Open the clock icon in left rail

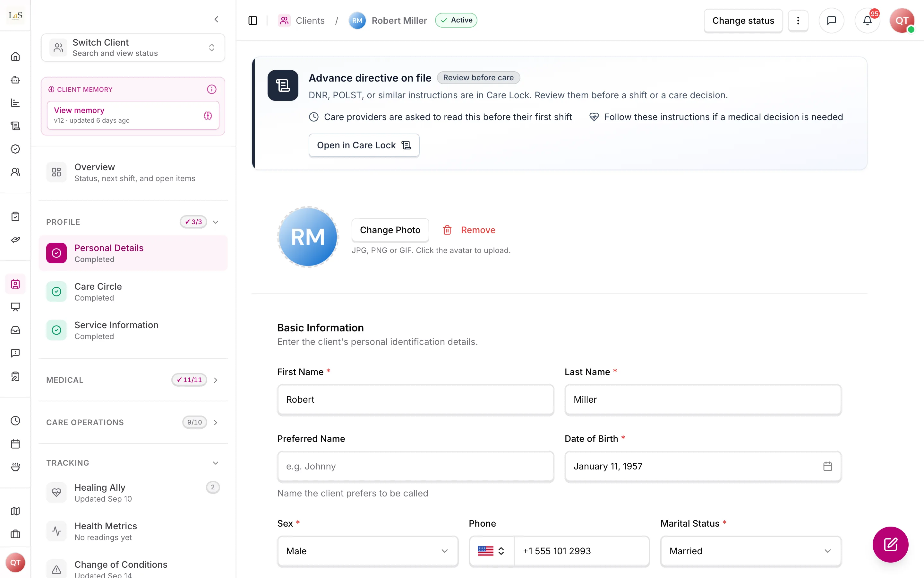click(15, 421)
